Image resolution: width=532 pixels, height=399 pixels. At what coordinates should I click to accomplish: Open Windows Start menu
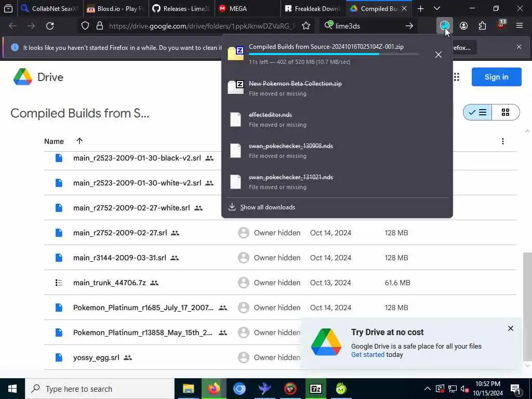pos(12,389)
